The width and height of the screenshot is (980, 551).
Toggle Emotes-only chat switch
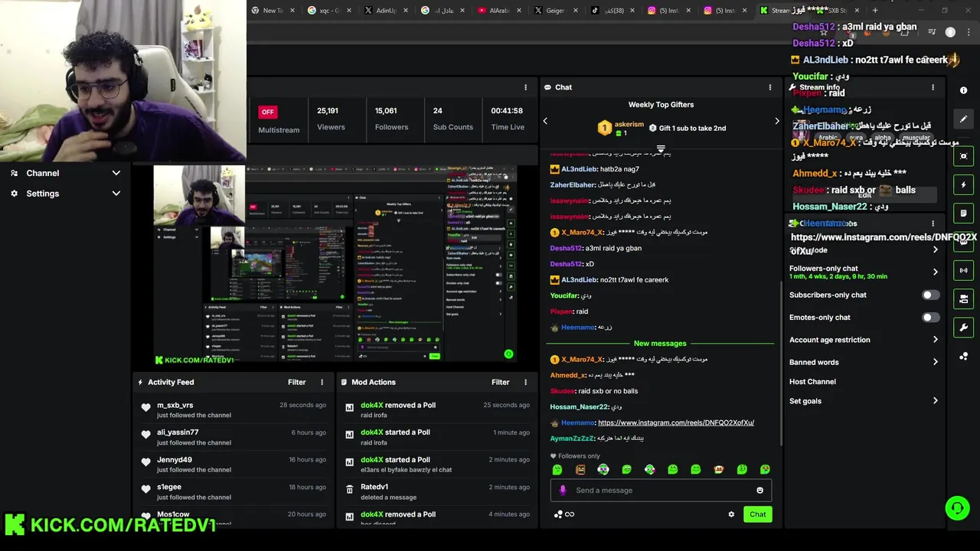[929, 317]
